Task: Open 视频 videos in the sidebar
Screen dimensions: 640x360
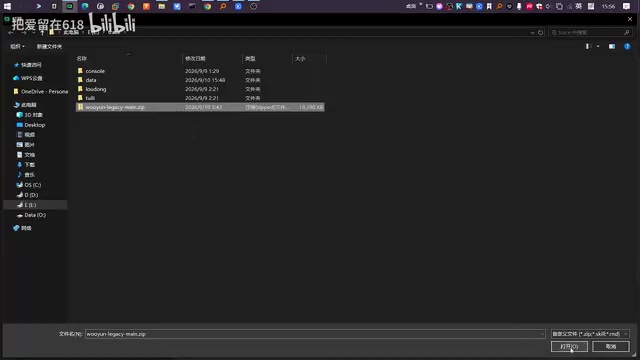Action: pyautogui.click(x=29, y=135)
